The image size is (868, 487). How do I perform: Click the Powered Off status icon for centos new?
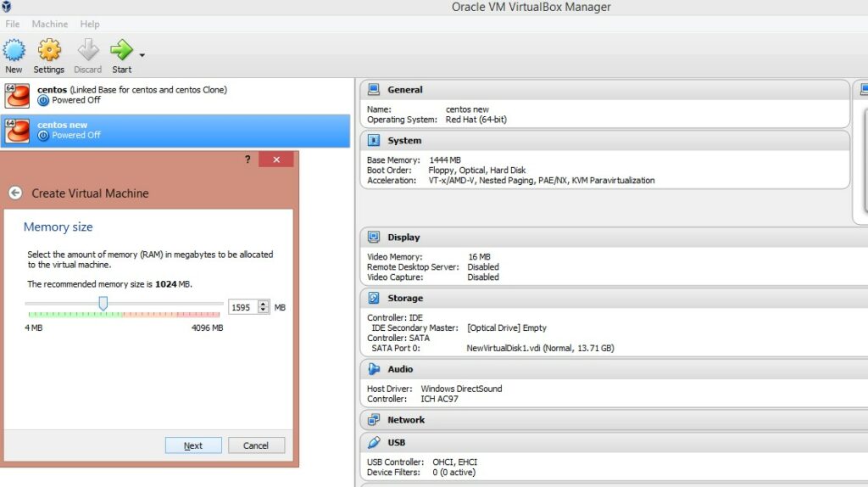pos(43,135)
